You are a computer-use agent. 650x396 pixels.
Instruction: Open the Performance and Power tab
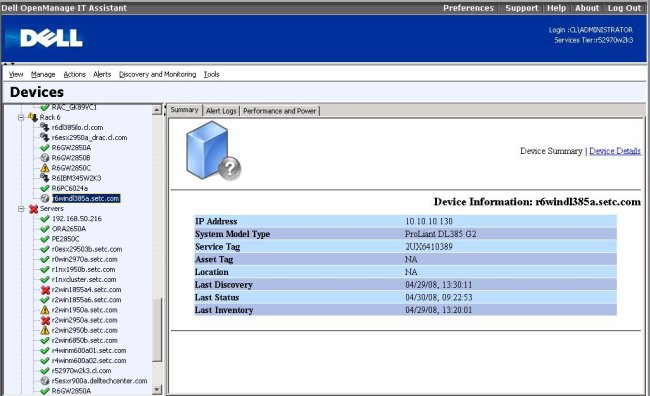point(279,111)
